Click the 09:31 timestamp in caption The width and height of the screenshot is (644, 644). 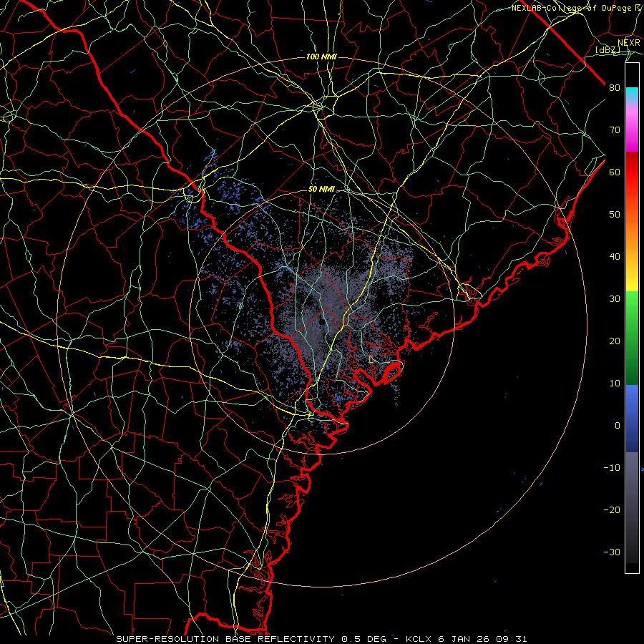(x=512, y=639)
